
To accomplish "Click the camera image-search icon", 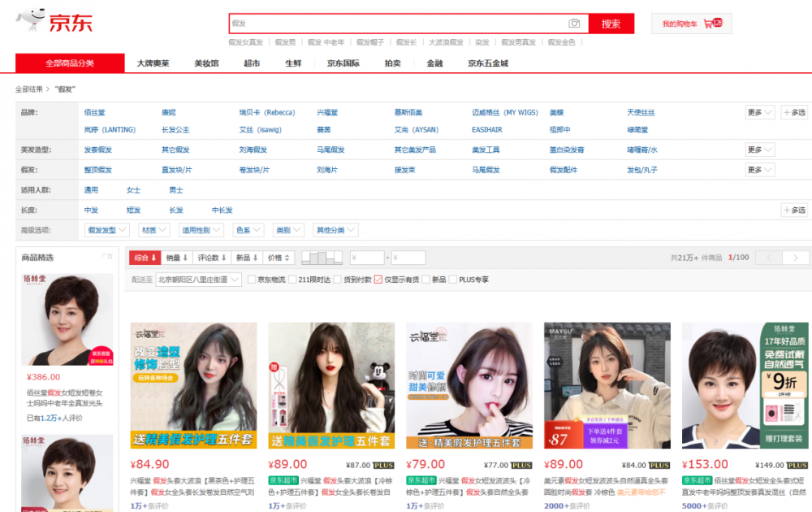I will [x=574, y=24].
